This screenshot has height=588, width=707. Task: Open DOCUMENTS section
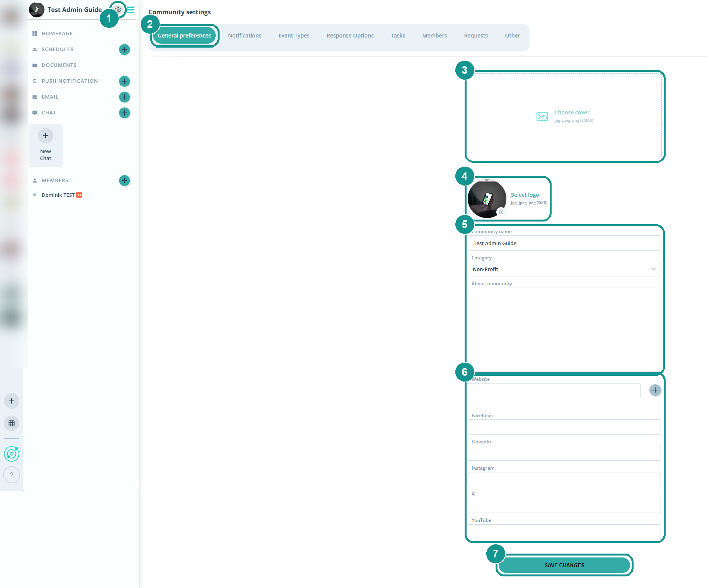[x=59, y=65]
